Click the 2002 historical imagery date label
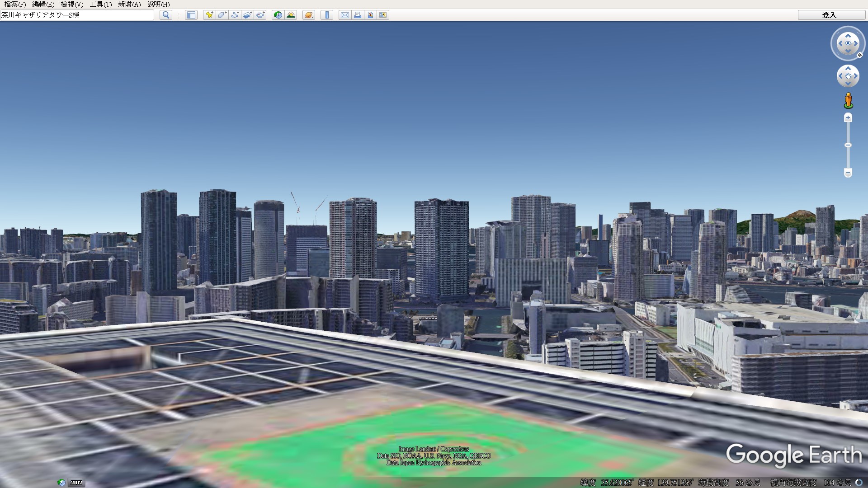 coord(76,483)
